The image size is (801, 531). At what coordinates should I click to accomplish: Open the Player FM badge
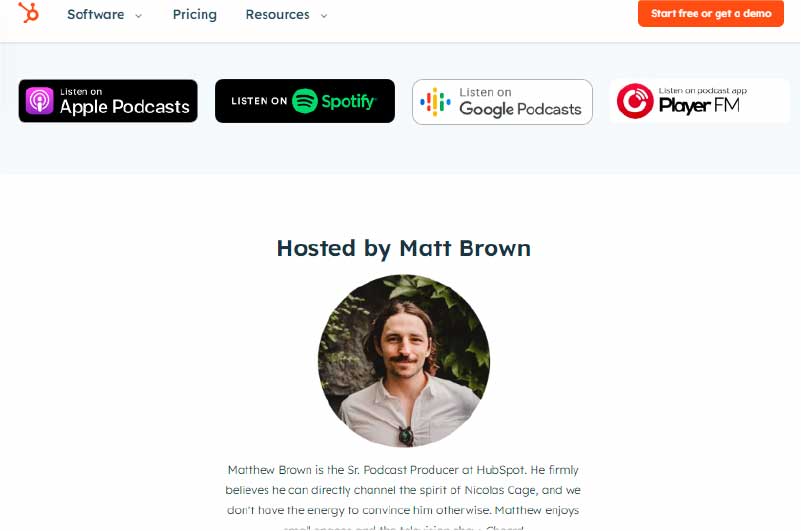pos(699,101)
